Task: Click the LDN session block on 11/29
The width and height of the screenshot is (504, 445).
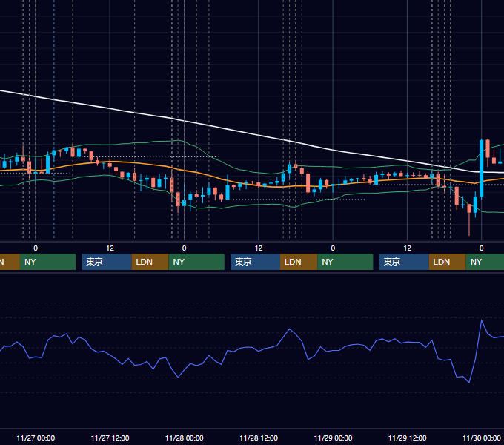Action: coord(448,262)
